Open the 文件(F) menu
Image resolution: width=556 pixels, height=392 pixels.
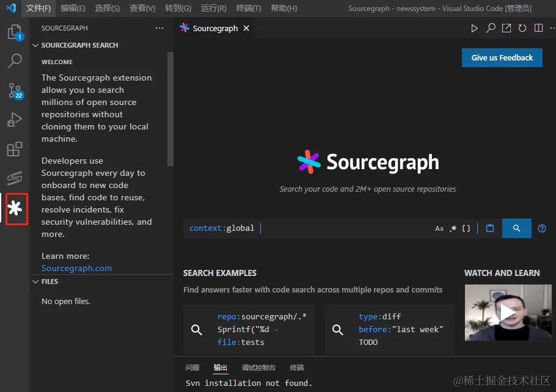tap(38, 8)
